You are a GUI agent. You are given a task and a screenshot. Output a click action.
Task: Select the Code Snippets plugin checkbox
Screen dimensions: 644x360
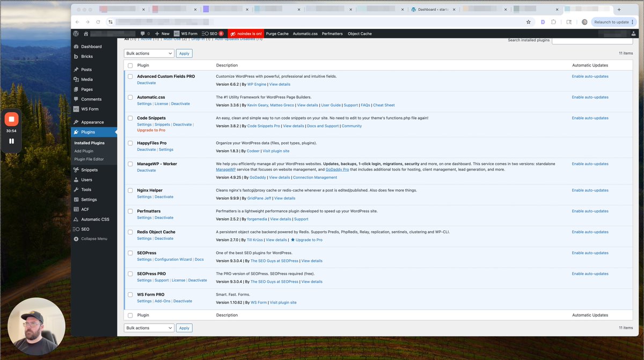(130, 118)
